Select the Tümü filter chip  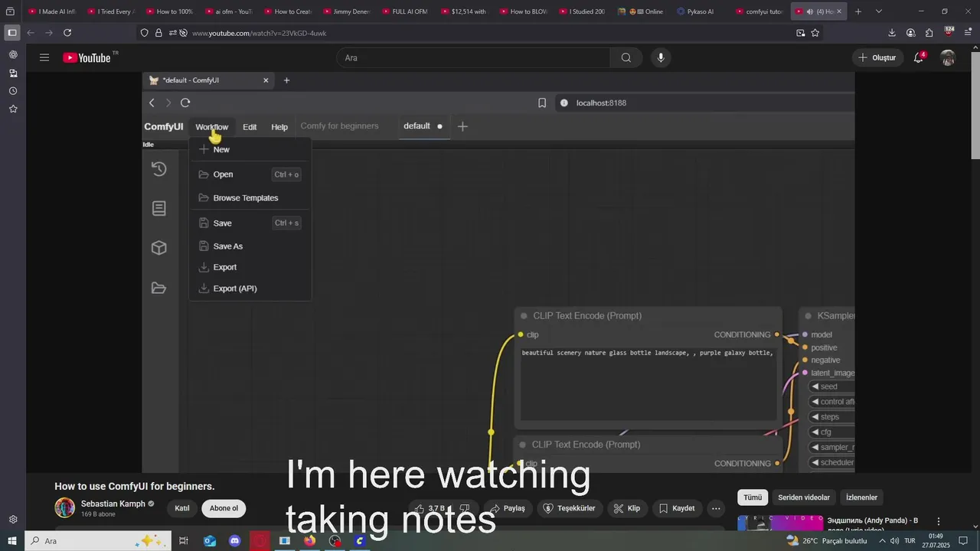[753, 497]
